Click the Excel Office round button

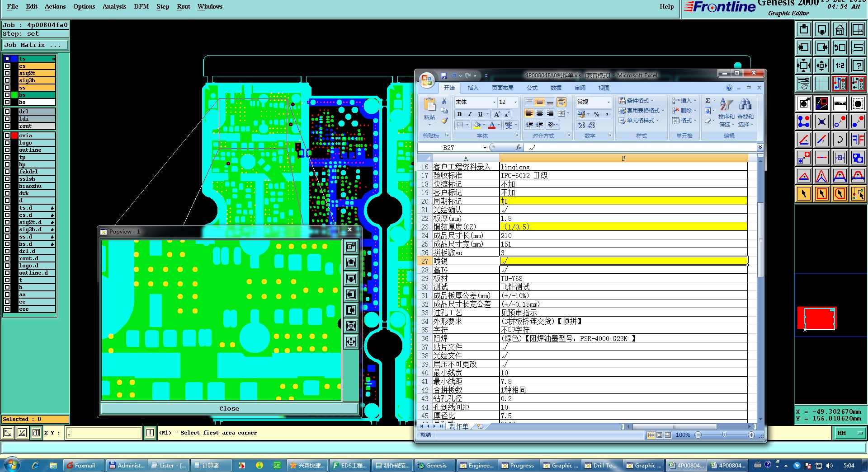[427, 80]
